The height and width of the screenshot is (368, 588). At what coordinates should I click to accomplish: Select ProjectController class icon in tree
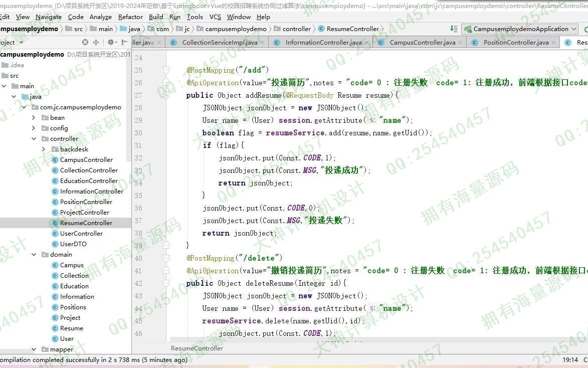[x=55, y=212]
